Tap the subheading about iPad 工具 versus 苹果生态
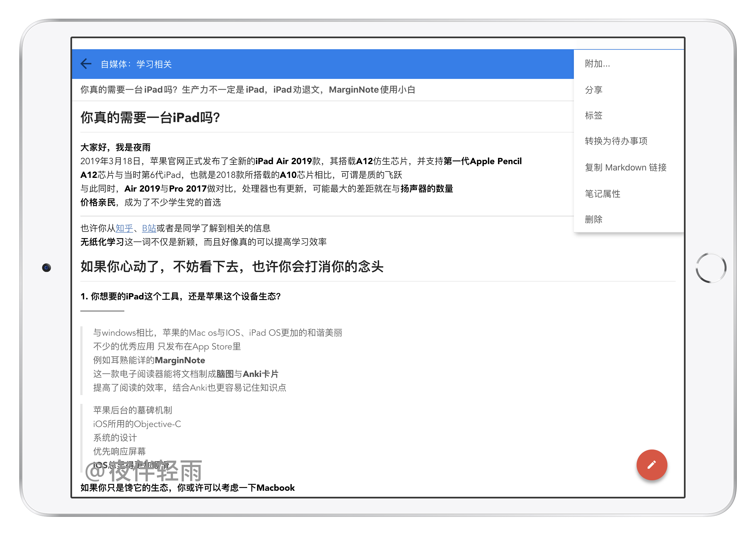The height and width of the screenshot is (535, 756). (x=181, y=296)
